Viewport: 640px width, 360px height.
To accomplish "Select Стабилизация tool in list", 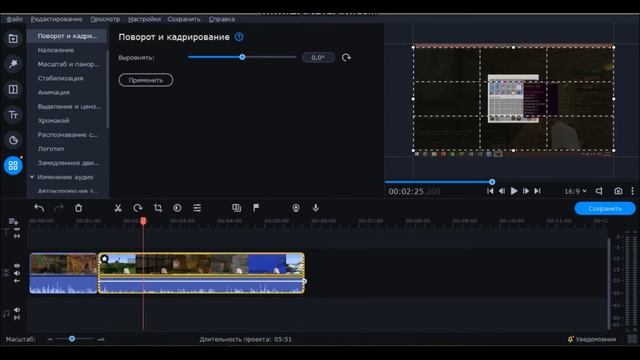I will pos(60,78).
